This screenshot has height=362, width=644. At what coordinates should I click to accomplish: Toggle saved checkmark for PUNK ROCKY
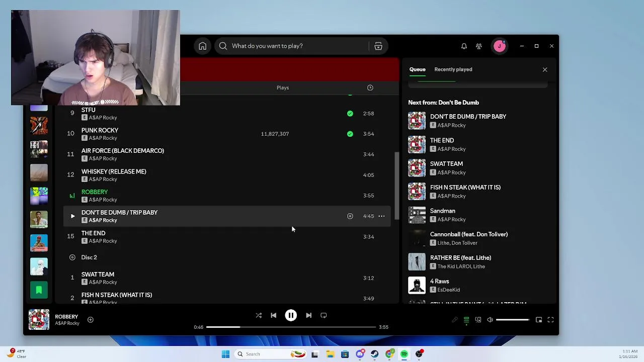click(x=350, y=134)
